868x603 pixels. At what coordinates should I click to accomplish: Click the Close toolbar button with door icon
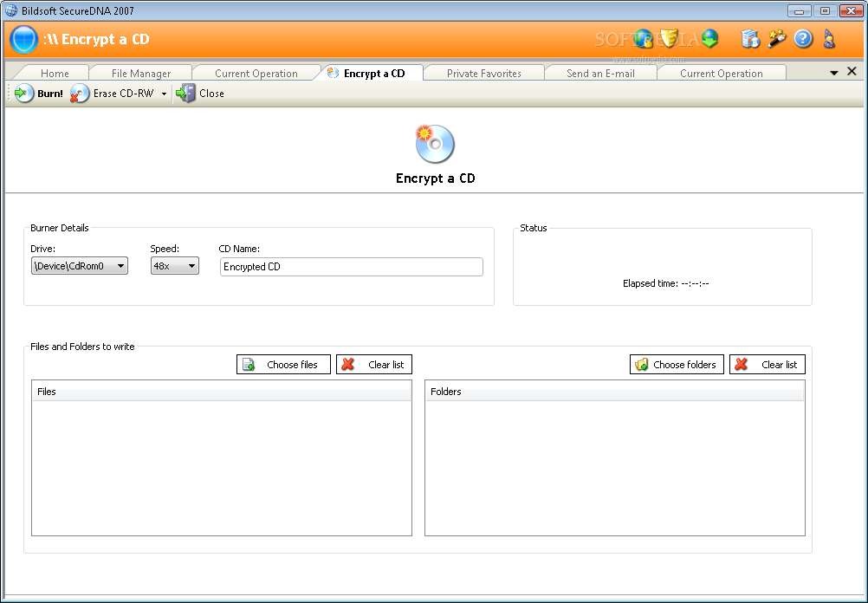point(200,94)
